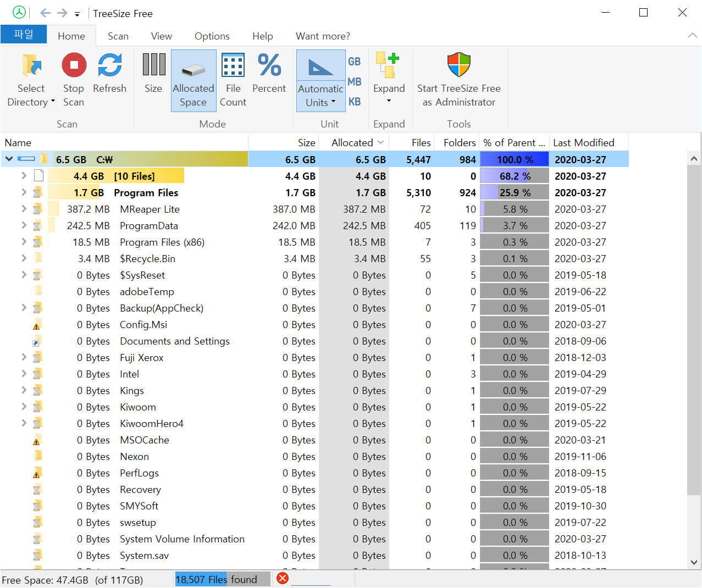Open the Want more? tab
This screenshot has height=588, width=702.
pos(323,36)
